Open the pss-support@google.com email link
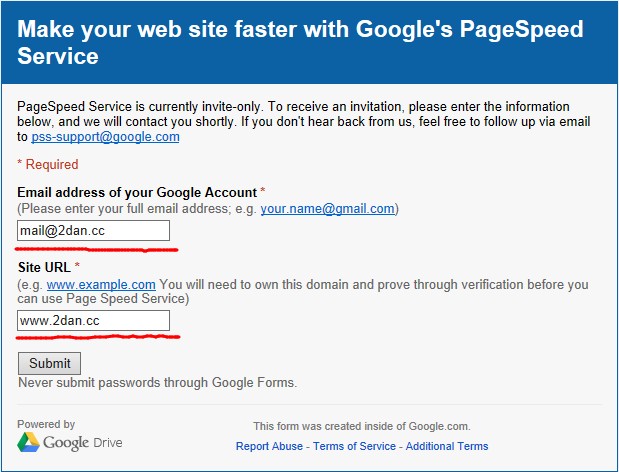 [105, 137]
